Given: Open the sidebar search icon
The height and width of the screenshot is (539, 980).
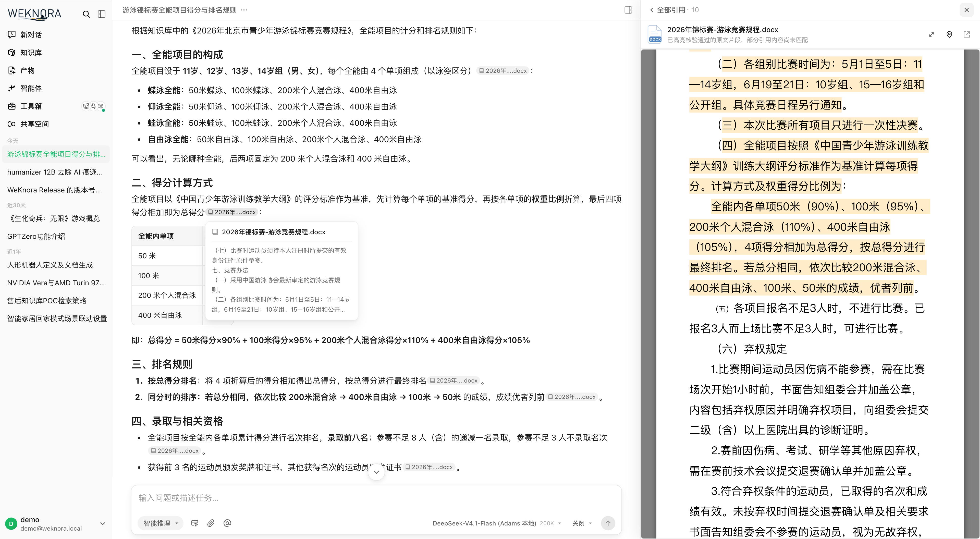Looking at the screenshot, I should pyautogui.click(x=86, y=14).
